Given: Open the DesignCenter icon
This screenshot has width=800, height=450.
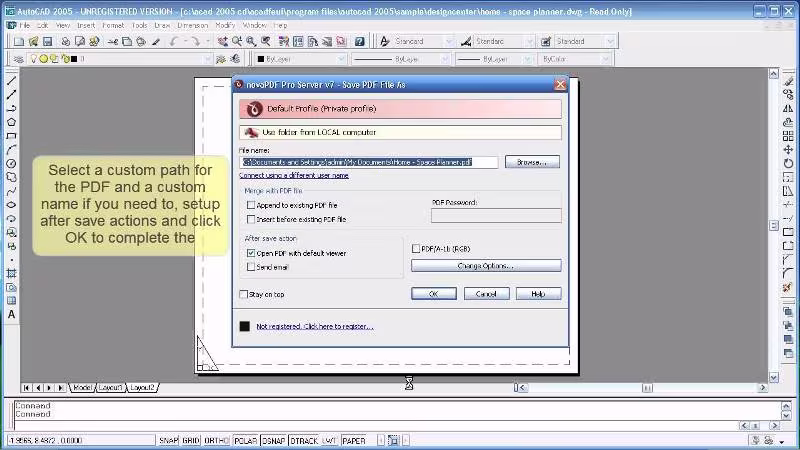Looking at the screenshot, I should click(x=298, y=41).
